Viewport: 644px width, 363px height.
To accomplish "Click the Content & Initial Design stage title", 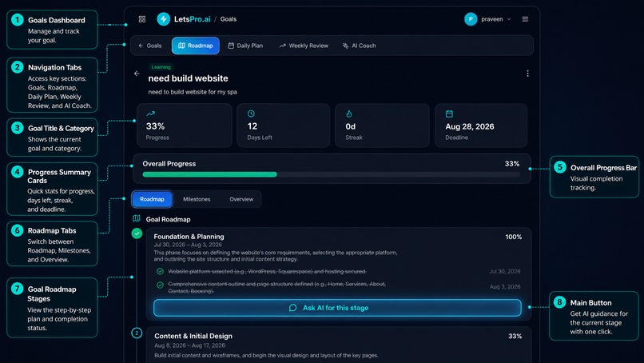I will 193,336.
